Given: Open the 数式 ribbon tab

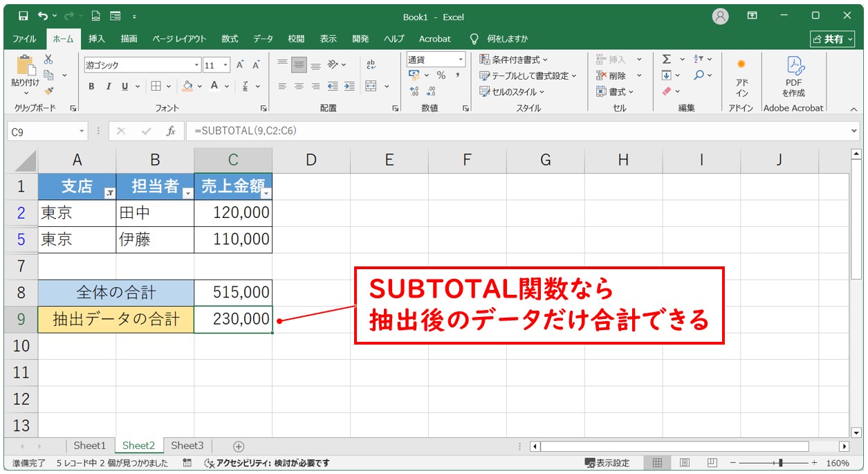Looking at the screenshot, I should [x=229, y=39].
